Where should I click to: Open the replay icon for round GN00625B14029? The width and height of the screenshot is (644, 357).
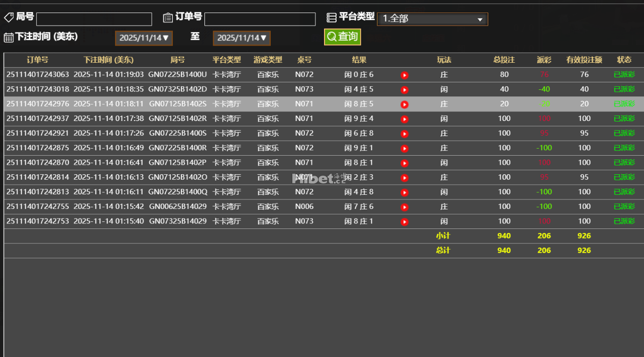[x=404, y=206]
